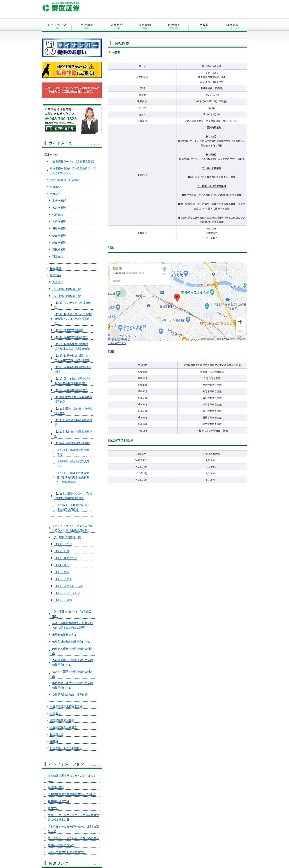Open the 最良執行方針 link
289x868 pixels.
coord(56,788)
